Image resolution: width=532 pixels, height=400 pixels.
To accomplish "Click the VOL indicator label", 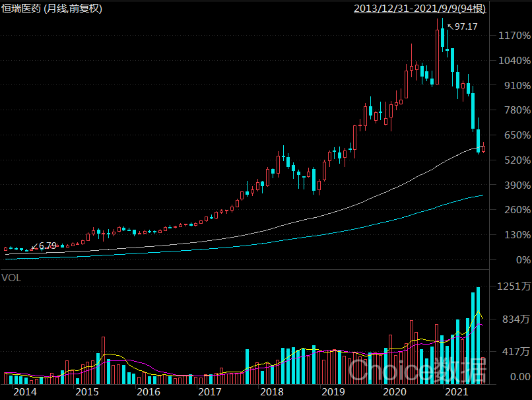I will pos(11,278).
